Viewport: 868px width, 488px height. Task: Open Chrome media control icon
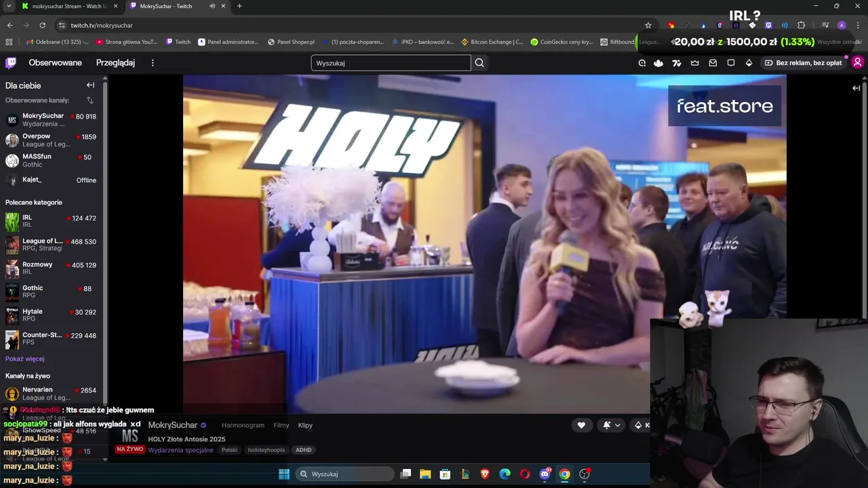coord(825,25)
